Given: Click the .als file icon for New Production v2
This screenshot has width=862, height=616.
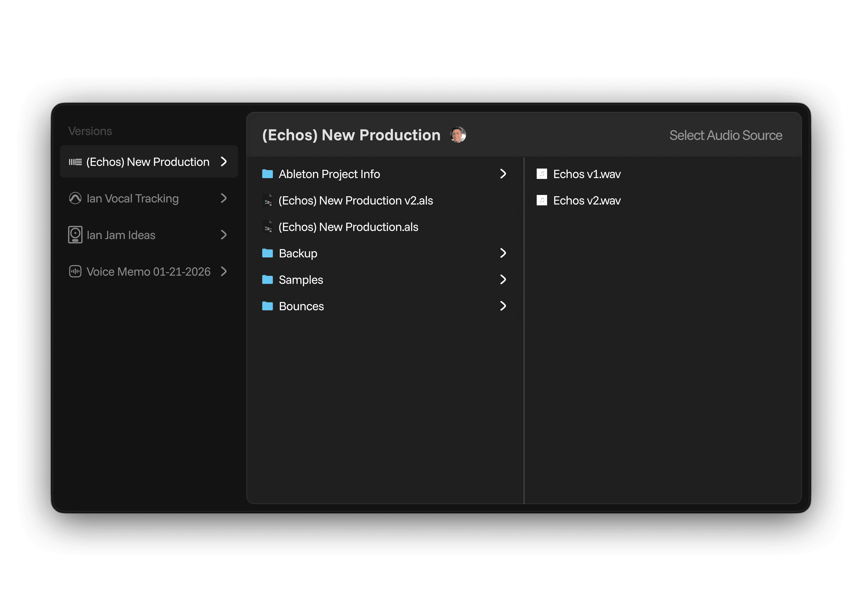Looking at the screenshot, I should 268,200.
